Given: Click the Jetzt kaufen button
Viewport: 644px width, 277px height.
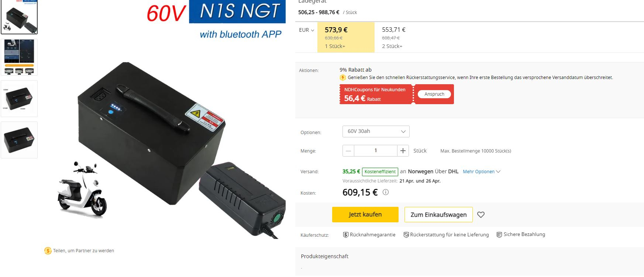Looking at the screenshot, I should 365,215.
